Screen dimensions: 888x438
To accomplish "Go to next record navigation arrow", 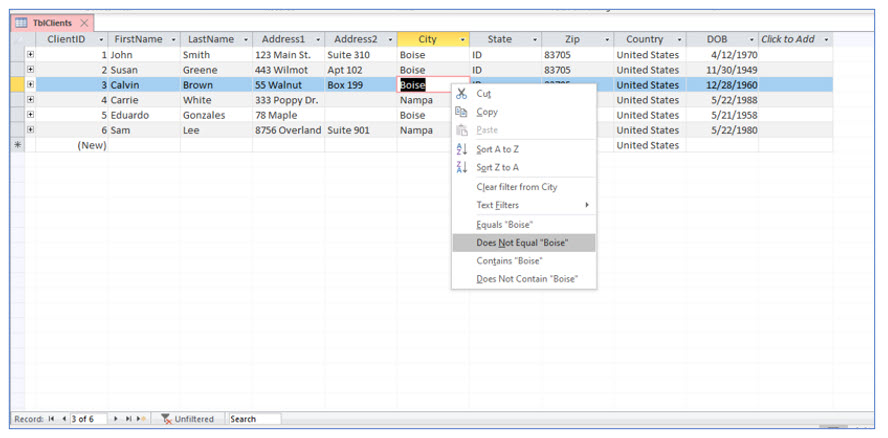I will click(116, 419).
